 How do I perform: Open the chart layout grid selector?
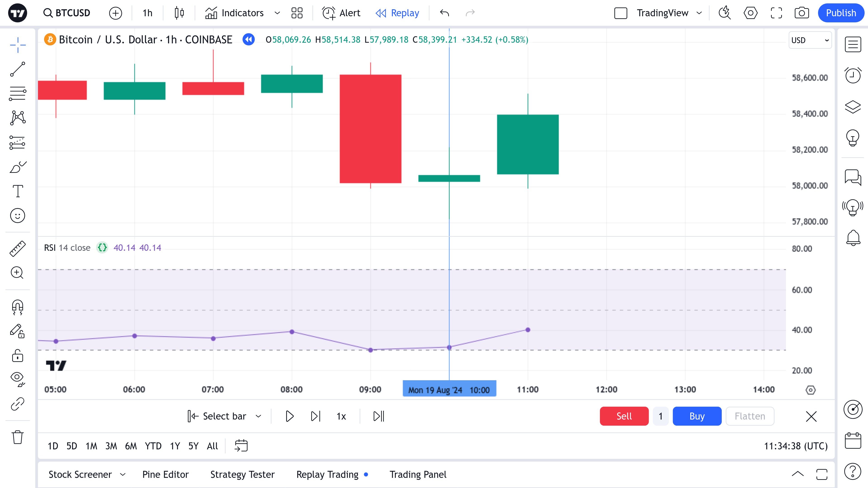(297, 13)
